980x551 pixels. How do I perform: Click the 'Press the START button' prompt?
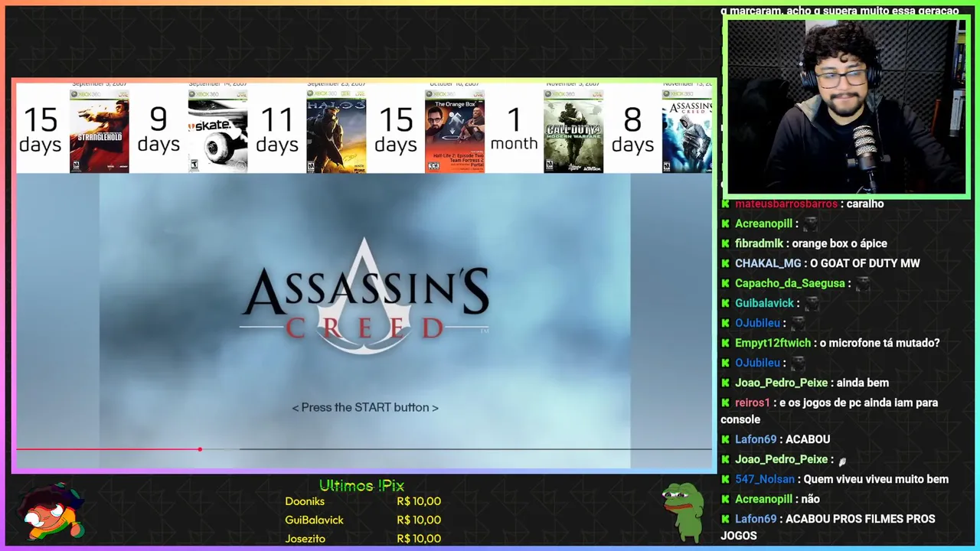tap(365, 408)
